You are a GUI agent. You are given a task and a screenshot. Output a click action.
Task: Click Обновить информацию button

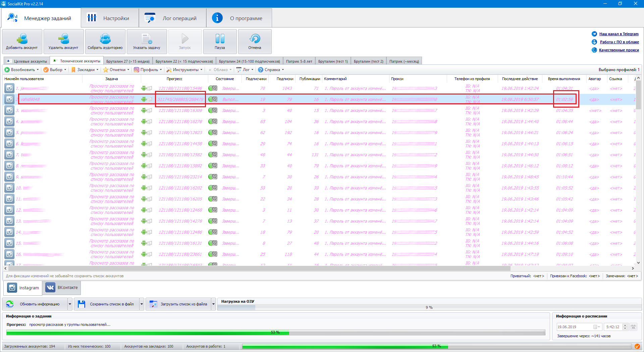pos(35,304)
